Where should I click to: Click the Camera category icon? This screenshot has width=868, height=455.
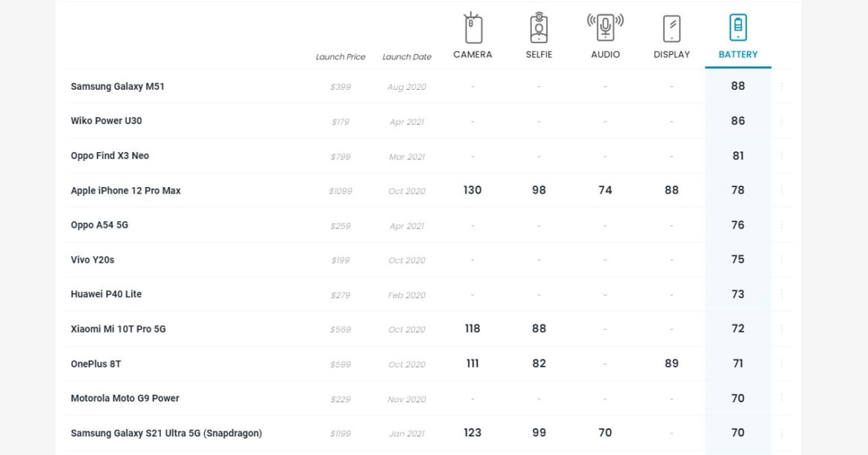473,28
